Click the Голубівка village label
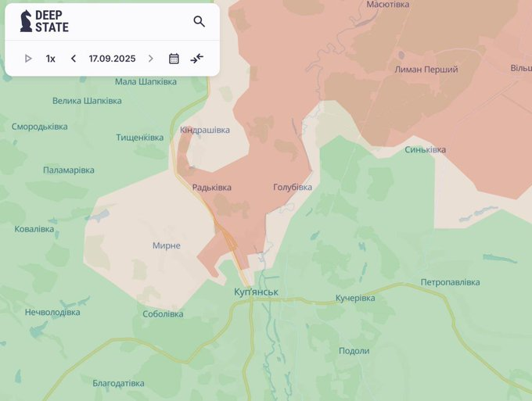 tap(293, 188)
